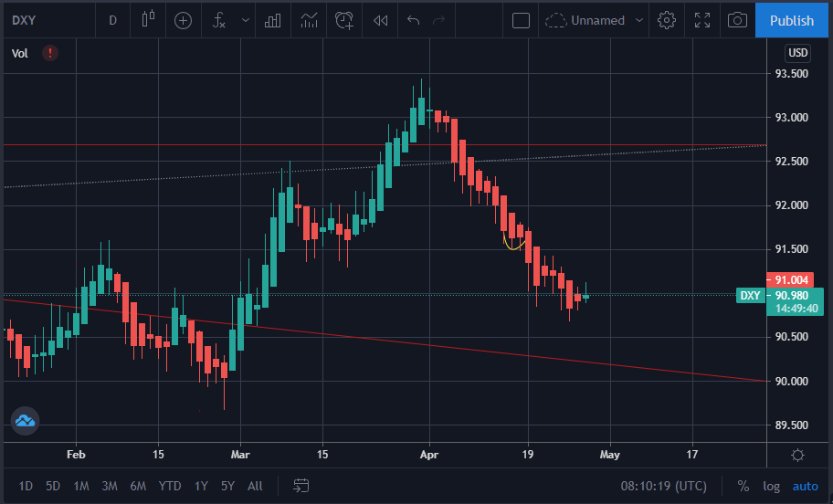
Task: Open price scale settings gear at bottom right
Action: pyautogui.click(x=797, y=455)
